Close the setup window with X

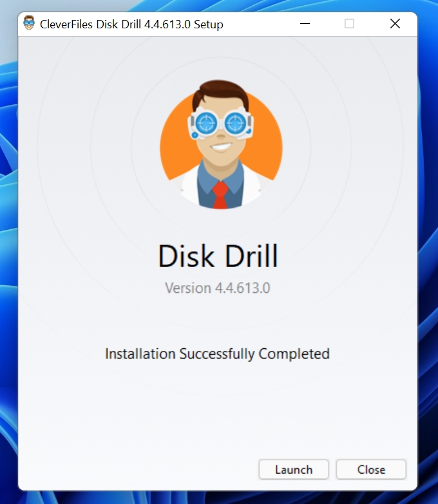tap(395, 24)
